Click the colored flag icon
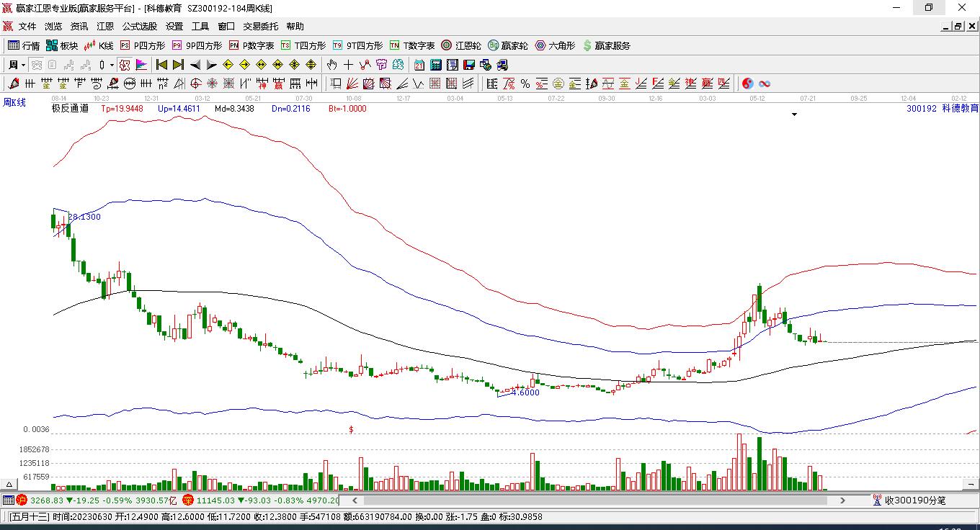 [x=141, y=65]
